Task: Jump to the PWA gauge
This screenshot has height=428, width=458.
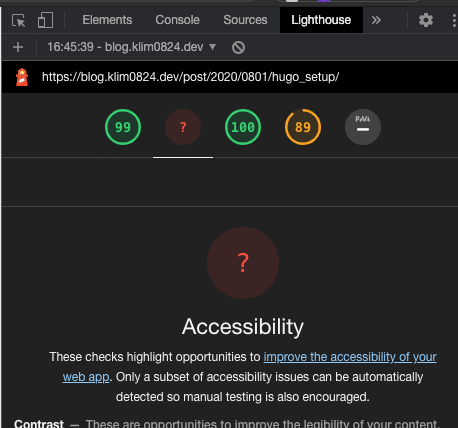Action: [363, 127]
